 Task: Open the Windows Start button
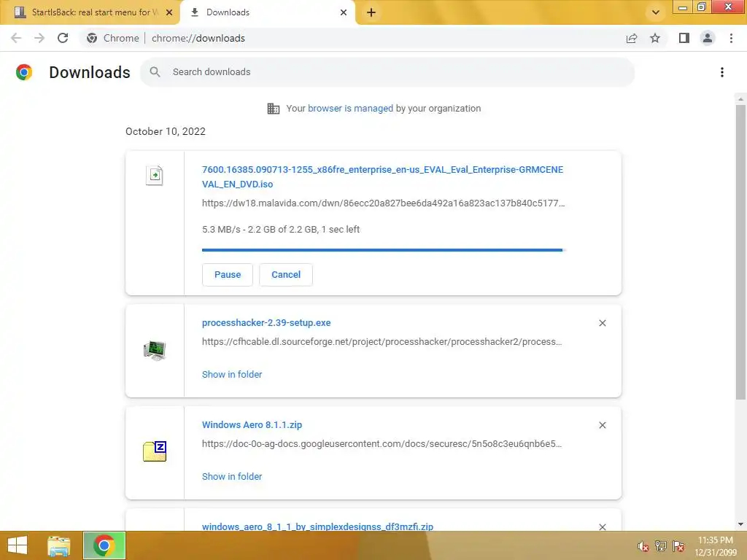[x=18, y=545]
